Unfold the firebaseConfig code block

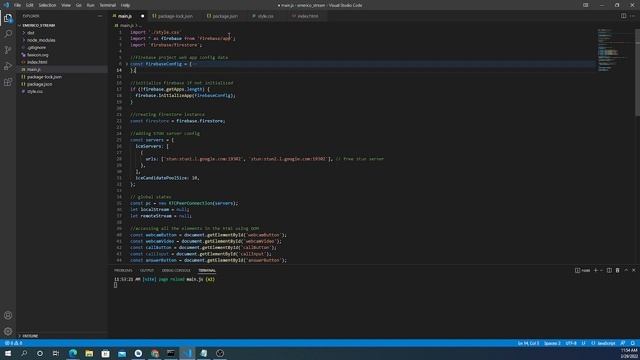click(x=127, y=64)
